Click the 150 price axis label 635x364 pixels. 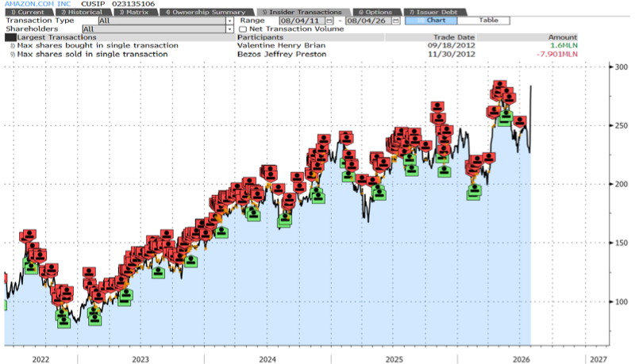[622, 243]
